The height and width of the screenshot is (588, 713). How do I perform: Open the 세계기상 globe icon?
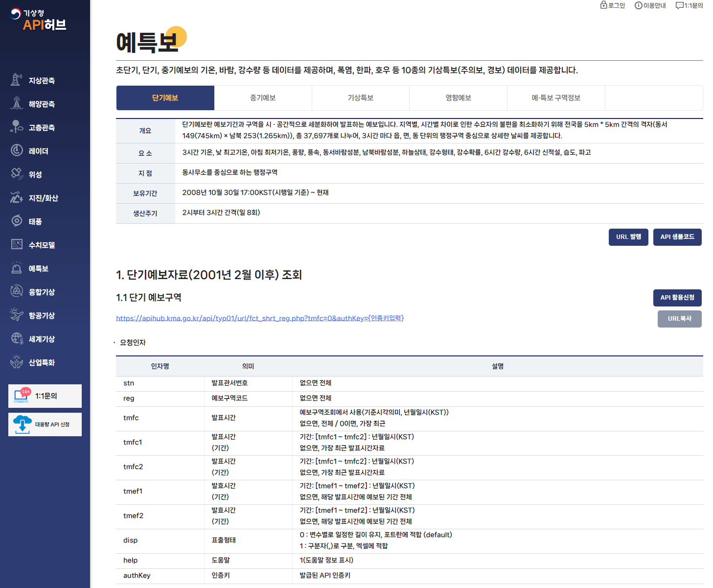pos(17,338)
